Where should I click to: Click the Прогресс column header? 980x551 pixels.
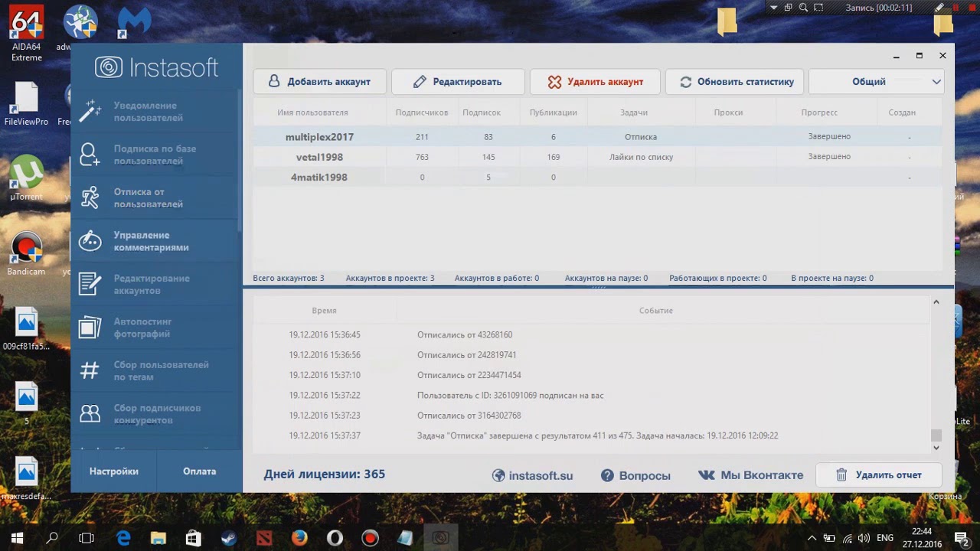pos(819,112)
